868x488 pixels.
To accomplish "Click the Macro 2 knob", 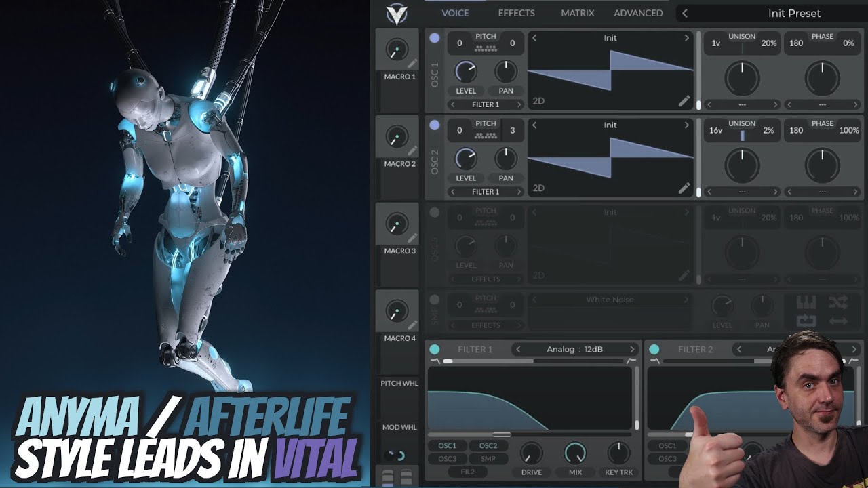I will tap(397, 137).
